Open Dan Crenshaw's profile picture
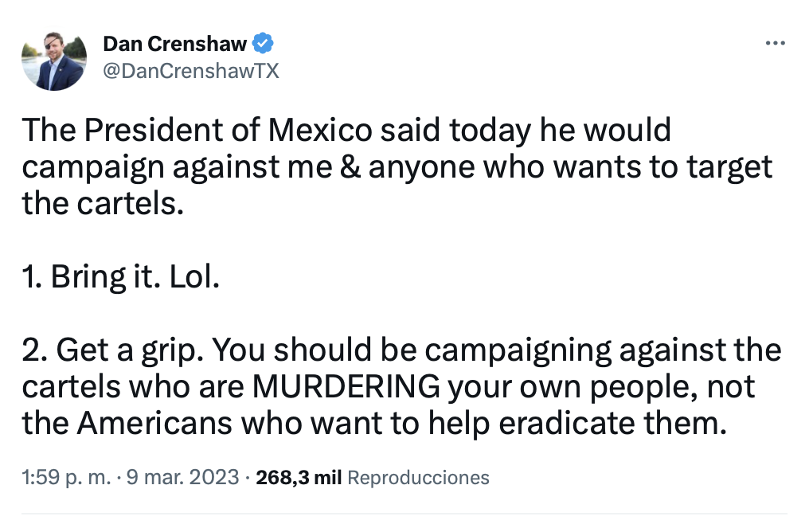This screenshot has height=532, width=809. pyautogui.click(x=54, y=61)
